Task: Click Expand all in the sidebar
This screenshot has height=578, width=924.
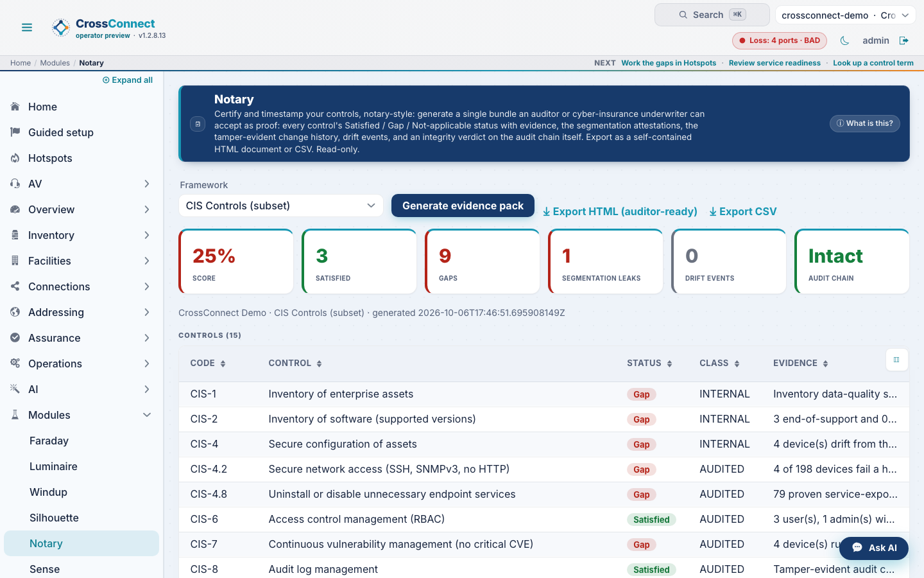Action: click(128, 80)
